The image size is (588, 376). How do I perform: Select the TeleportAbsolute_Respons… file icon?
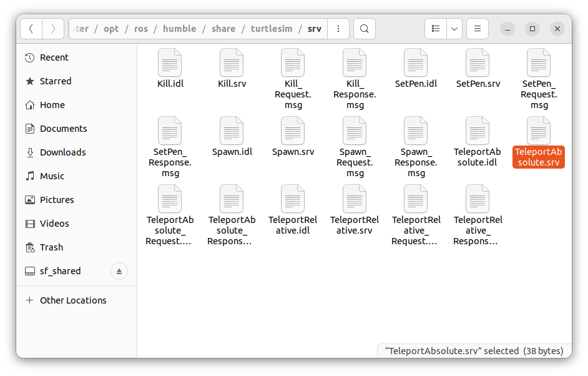[232, 199]
